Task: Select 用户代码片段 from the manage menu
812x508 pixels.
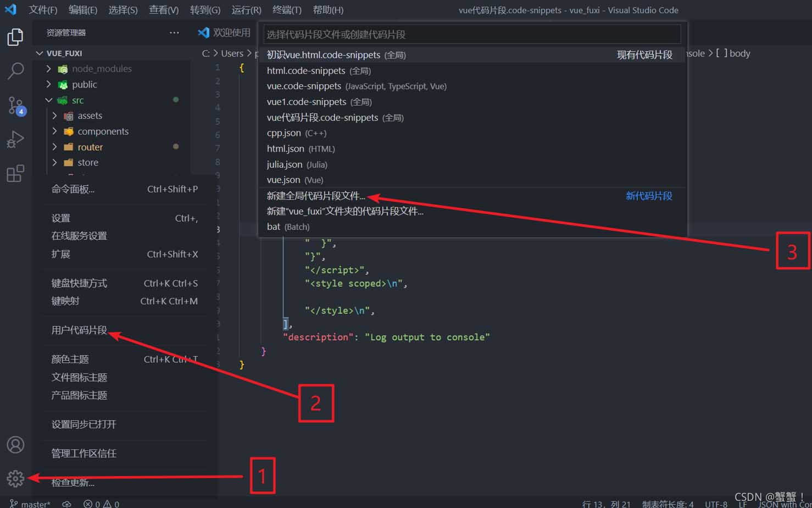Action: tap(79, 330)
